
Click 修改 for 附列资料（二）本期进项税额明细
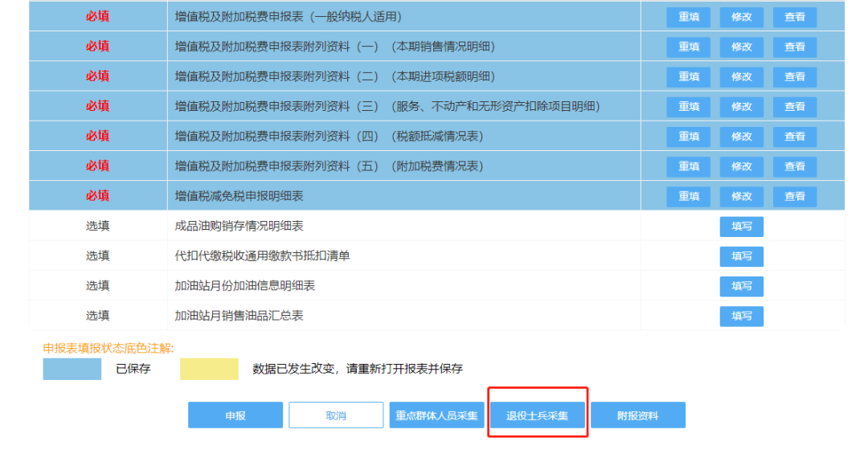(741, 77)
